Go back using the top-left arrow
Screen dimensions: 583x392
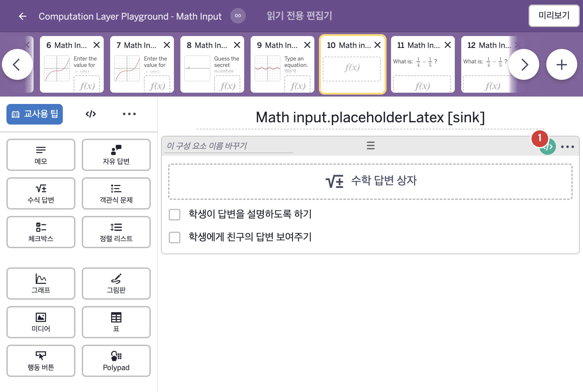(x=23, y=16)
